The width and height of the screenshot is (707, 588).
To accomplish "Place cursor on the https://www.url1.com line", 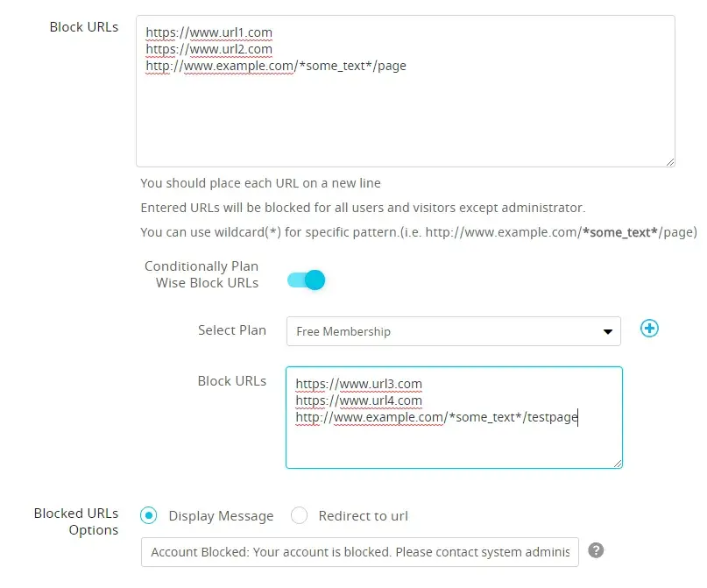I will pyautogui.click(x=209, y=32).
